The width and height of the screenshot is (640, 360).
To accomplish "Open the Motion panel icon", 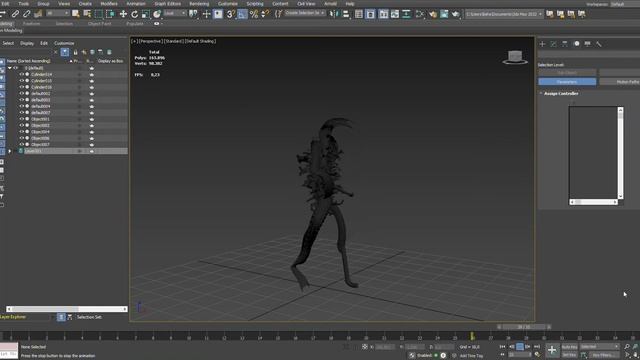I will click(576, 44).
